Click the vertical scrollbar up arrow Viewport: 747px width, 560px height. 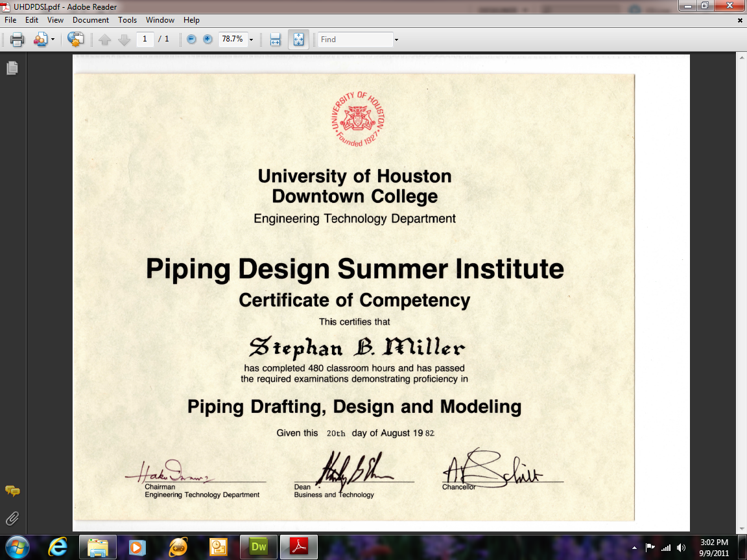(742, 58)
